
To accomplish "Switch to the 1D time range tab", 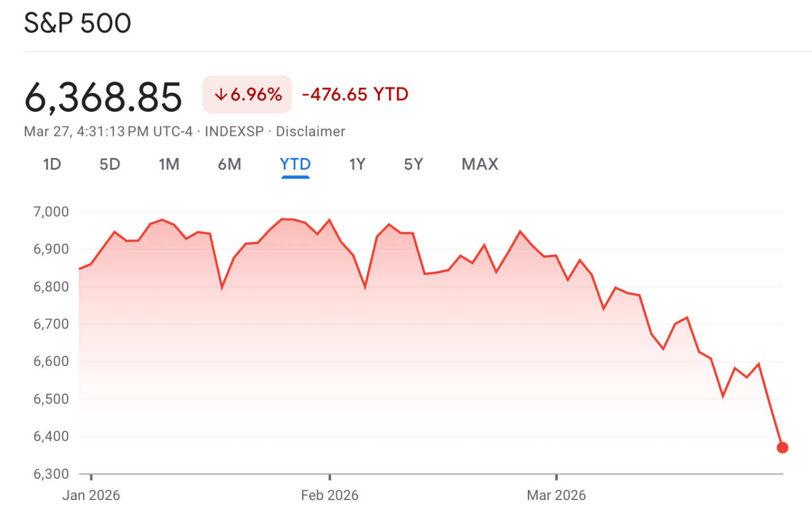I will [x=52, y=164].
